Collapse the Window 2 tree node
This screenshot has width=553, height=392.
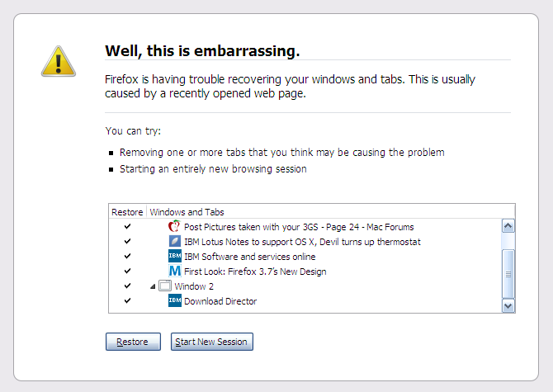tap(153, 286)
